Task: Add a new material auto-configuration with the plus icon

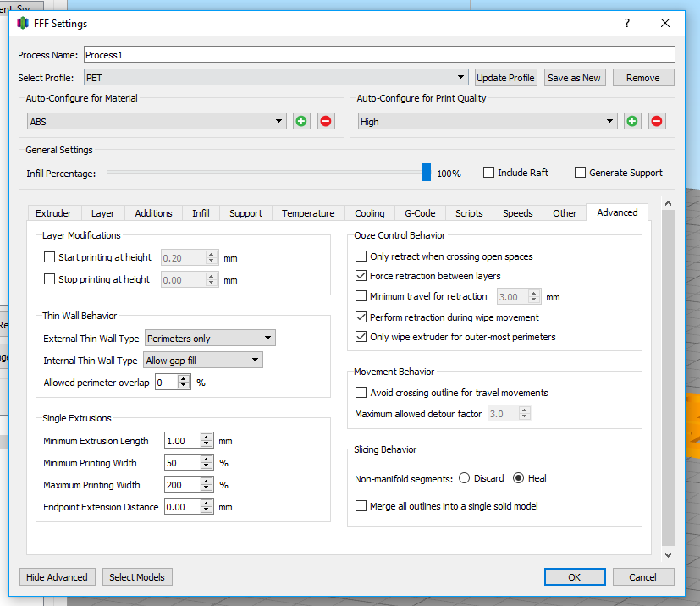Action: click(x=301, y=121)
